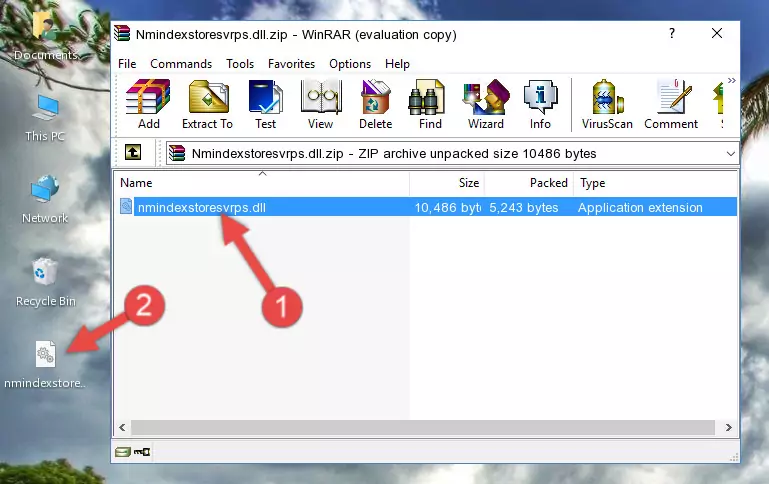769x484 pixels.
Task: Click the address bar archive path text
Action: coord(394,153)
